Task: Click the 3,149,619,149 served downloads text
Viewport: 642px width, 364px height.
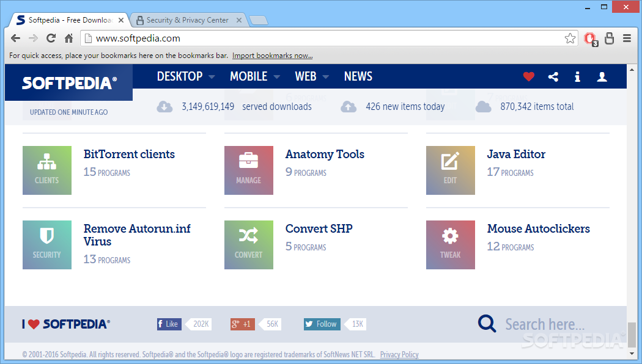Action: tap(246, 107)
